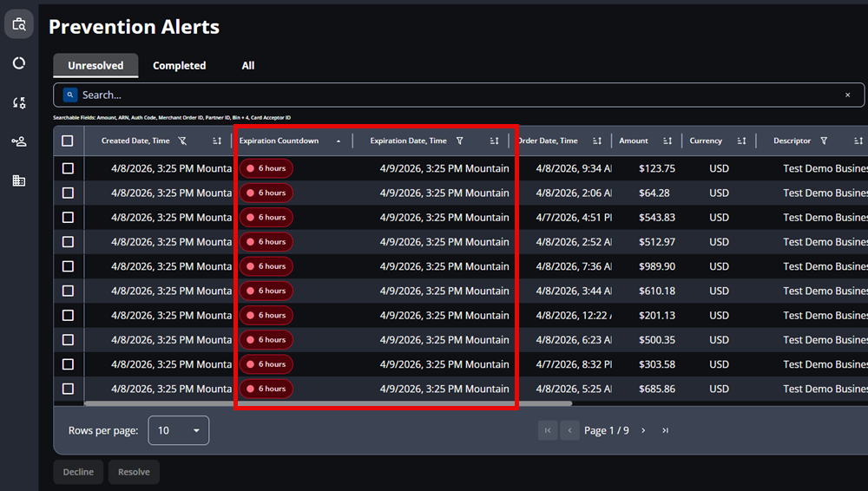Click the horizontal table scrollbar
This screenshot has height=491, width=868.
click(328, 403)
